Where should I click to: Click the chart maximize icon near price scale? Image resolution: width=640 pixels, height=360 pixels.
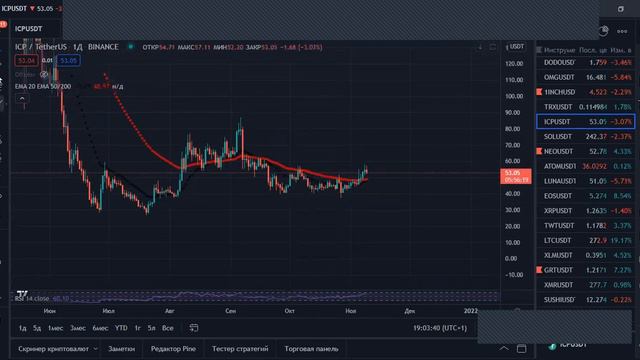[x=492, y=47]
